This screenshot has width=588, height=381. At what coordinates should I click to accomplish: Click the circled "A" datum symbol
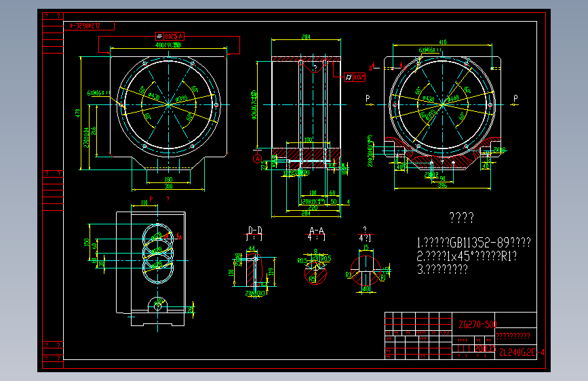click(257, 159)
